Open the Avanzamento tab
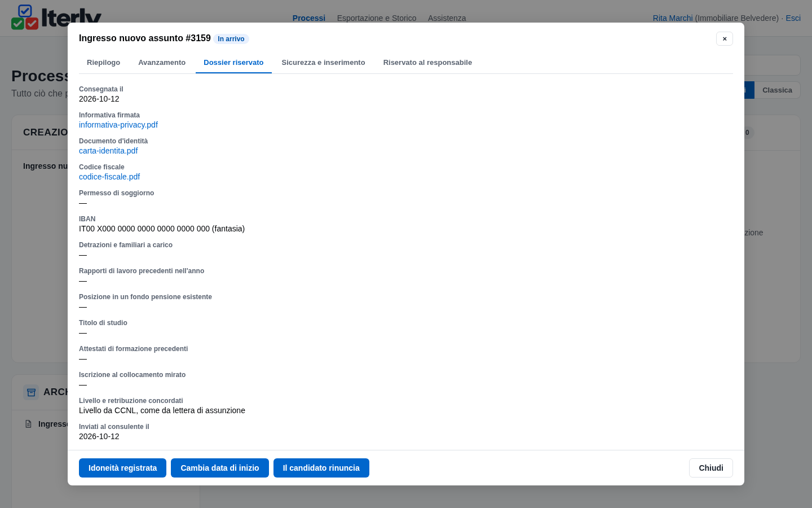812x508 pixels. (x=162, y=63)
